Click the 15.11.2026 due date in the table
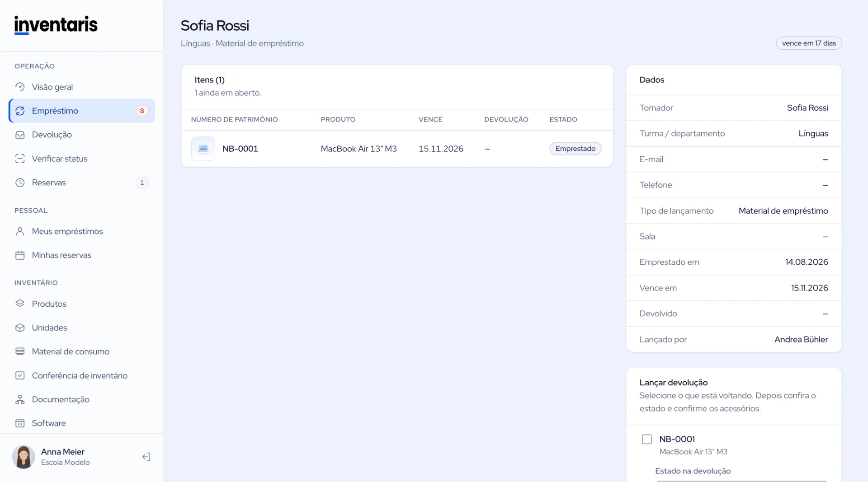Image resolution: width=868 pixels, height=482 pixels. pos(441,149)
